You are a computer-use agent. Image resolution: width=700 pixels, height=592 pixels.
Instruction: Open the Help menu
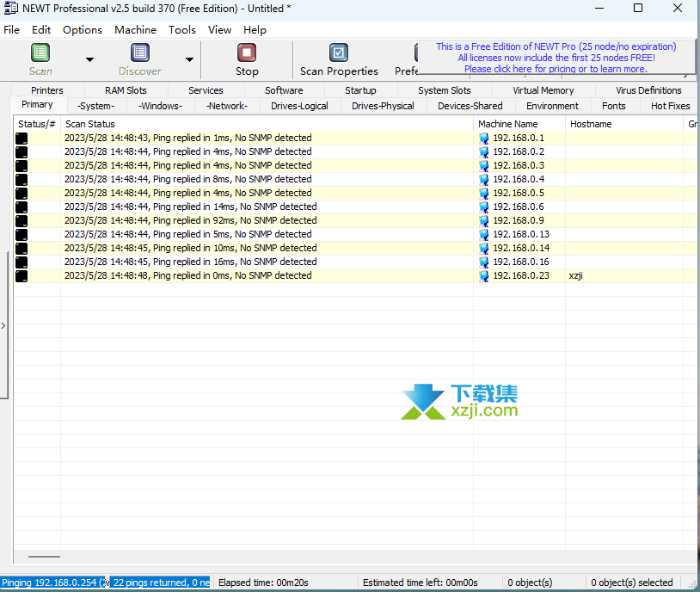point(255,30)
